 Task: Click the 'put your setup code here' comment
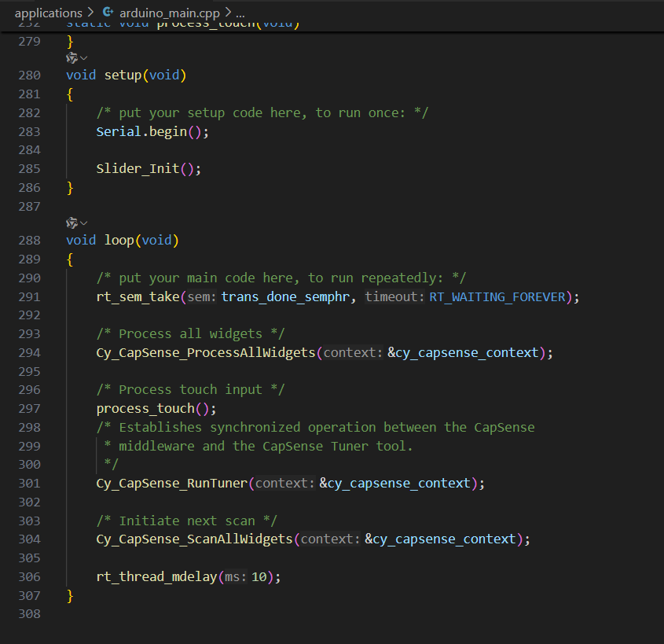pyautogui.click(x=262, y=113)
